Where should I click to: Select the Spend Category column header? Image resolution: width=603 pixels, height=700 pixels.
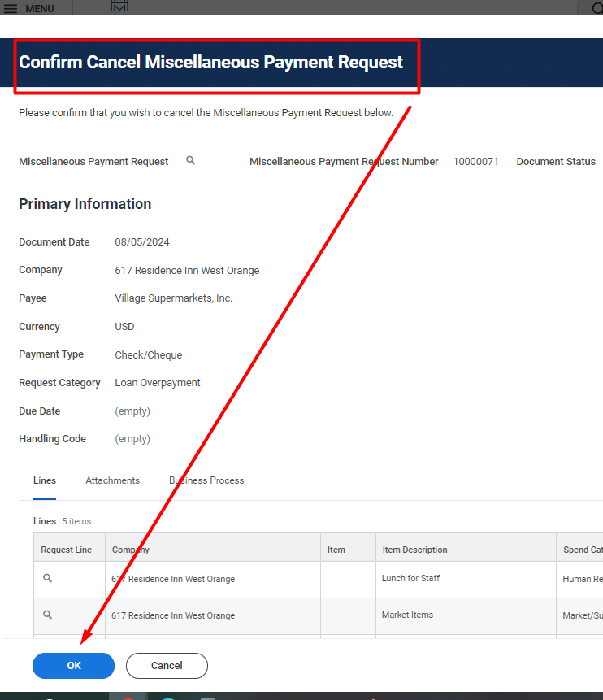pos(579,547)
